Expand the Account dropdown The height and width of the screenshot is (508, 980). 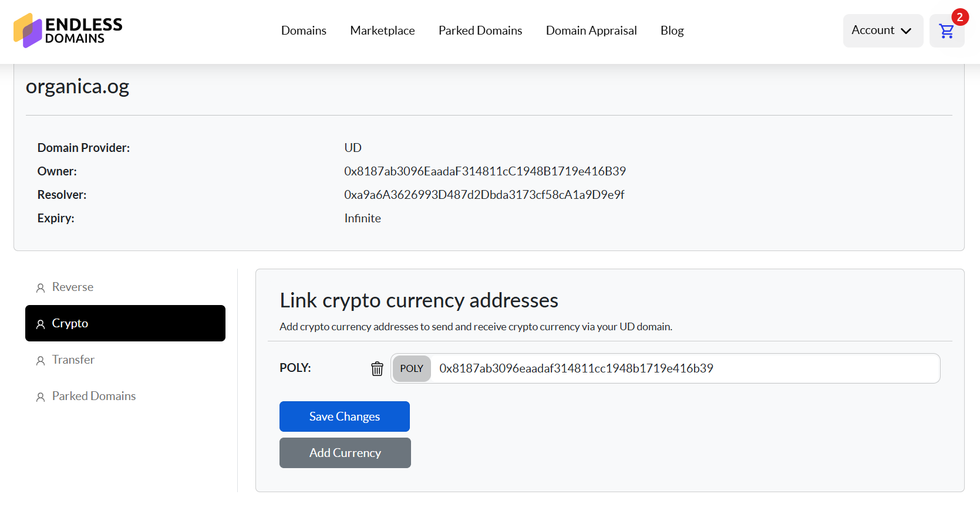(882, 31)
